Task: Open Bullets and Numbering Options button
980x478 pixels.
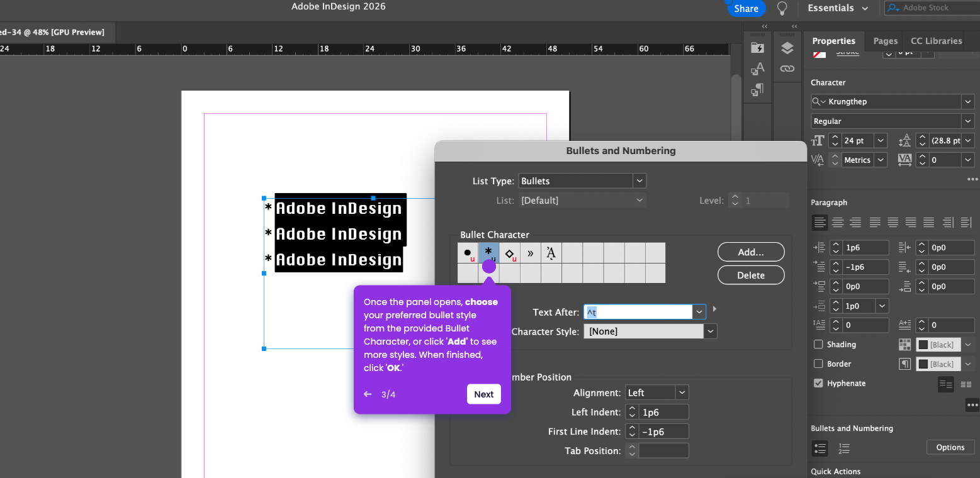Action: tap(950, 448)
